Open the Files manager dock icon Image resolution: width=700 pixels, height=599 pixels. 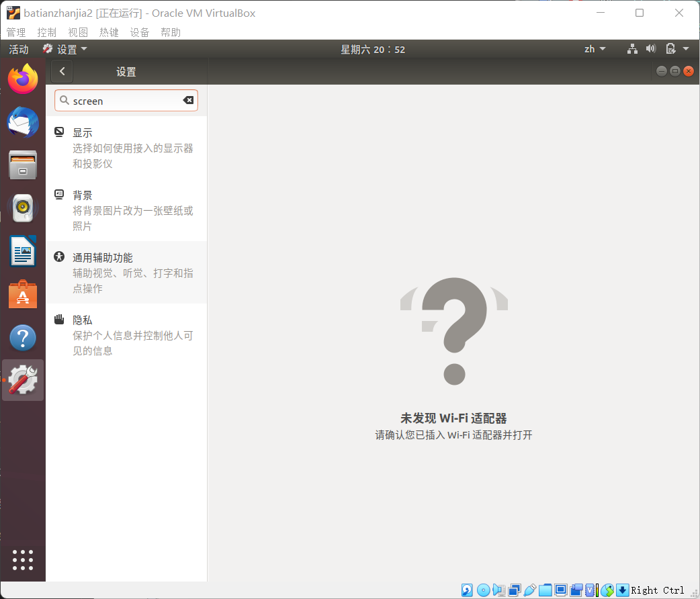point(23,165)
